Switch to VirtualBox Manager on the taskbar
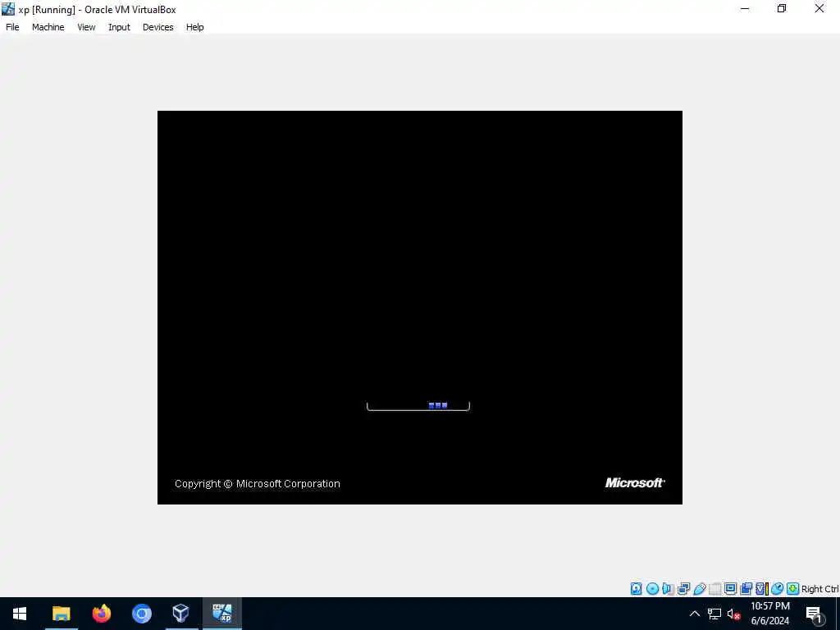This screenshot has width=840, height=630. (181, 614)
